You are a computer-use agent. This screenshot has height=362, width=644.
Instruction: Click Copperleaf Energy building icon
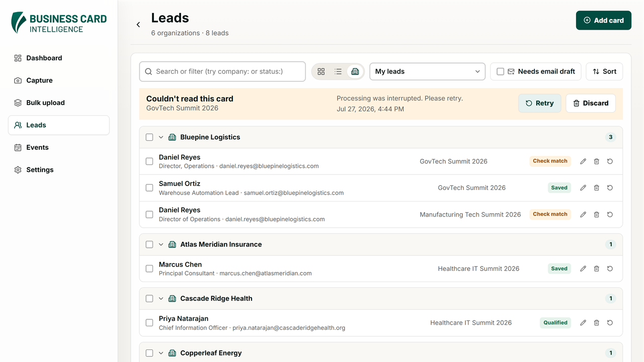point(172,353)
